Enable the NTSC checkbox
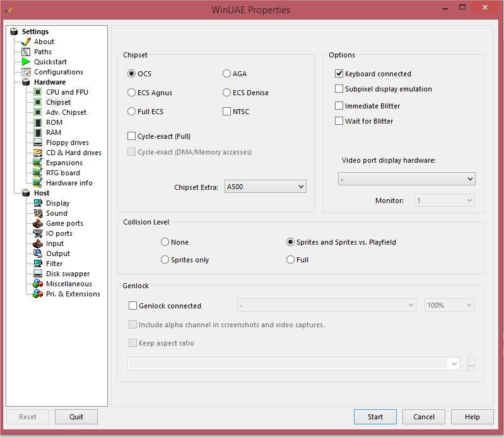 click(226, 112)
